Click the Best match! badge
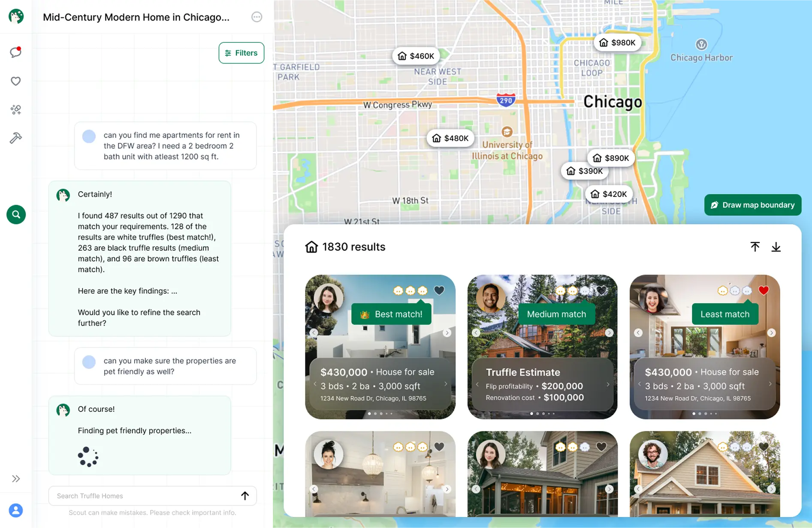 click(x=391, y=314)
